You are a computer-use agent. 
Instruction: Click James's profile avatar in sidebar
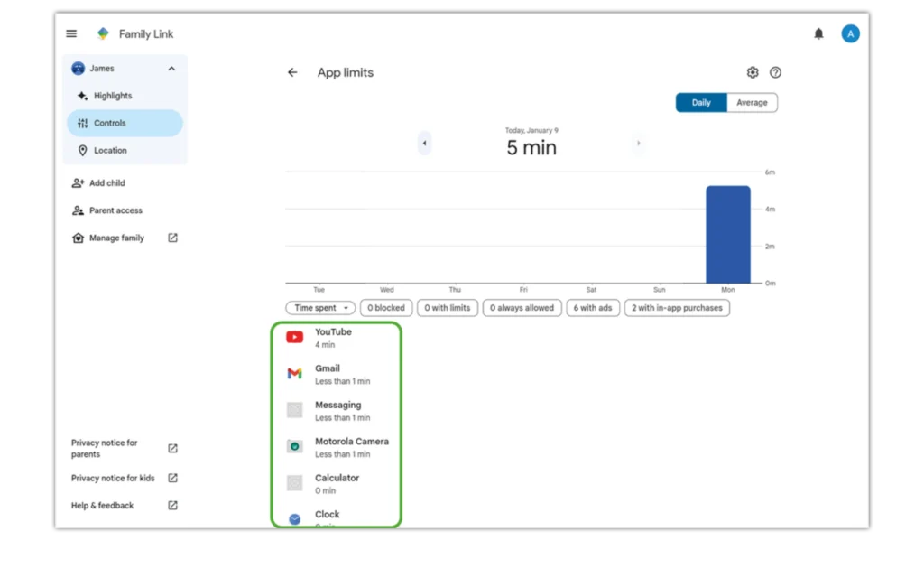point(78,69)
